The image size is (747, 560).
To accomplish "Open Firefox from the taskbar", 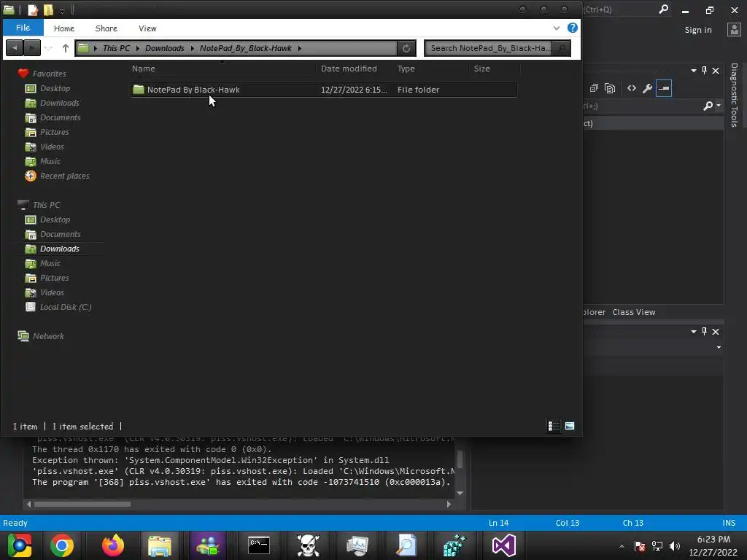I will tap(112, 545).
